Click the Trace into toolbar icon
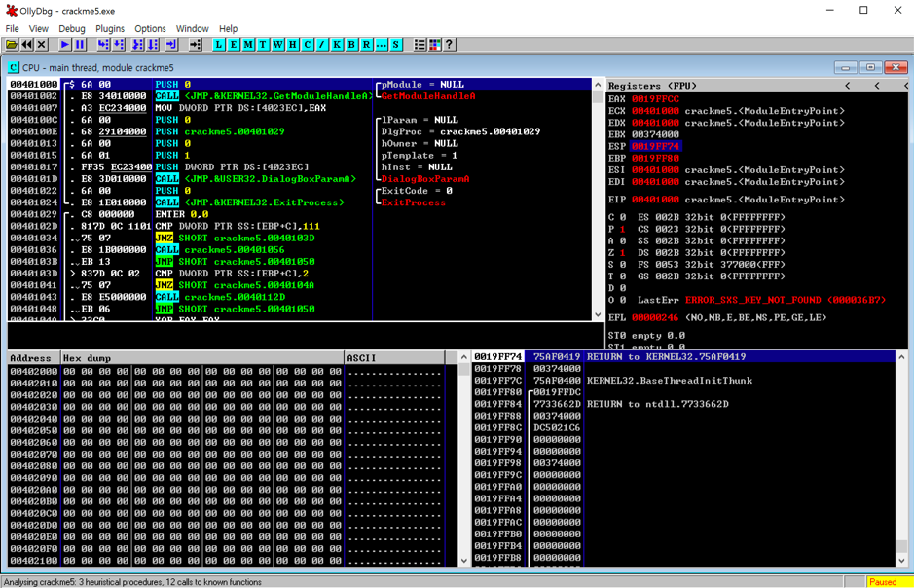Viewport: 914px width, 588px height. point(137,44)
